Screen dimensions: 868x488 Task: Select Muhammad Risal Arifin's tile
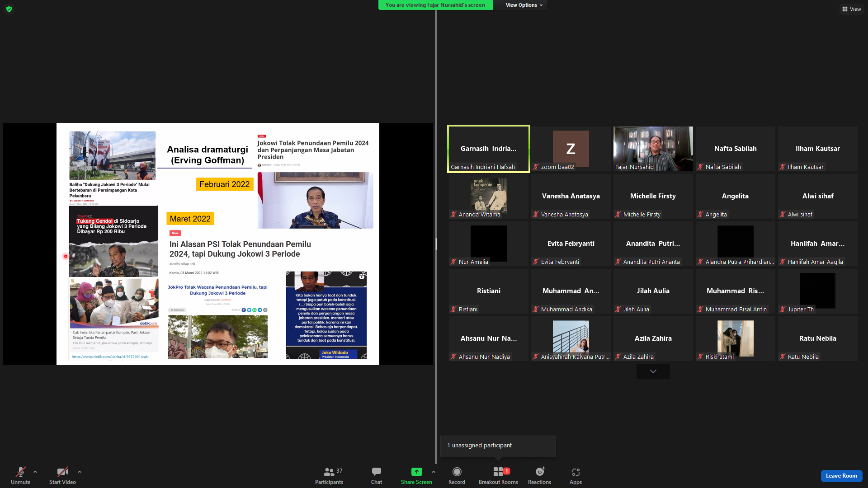[x=735, y=291]
